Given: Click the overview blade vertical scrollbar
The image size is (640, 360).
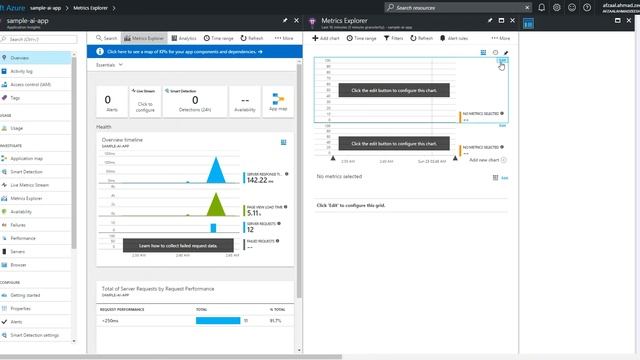Looking at the screenshot, I should coord(299,181).
